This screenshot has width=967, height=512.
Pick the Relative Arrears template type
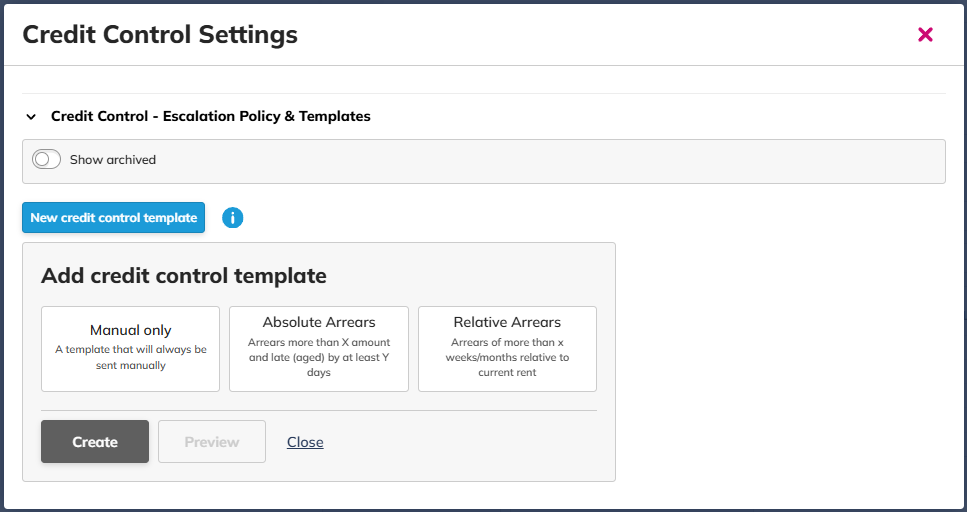click(507, 347)
